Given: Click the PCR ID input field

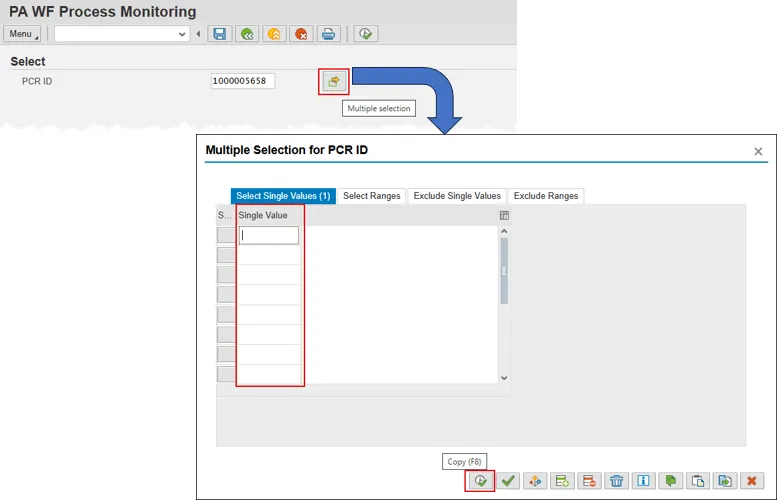Looking at the screenshot, I should [243, 81].
